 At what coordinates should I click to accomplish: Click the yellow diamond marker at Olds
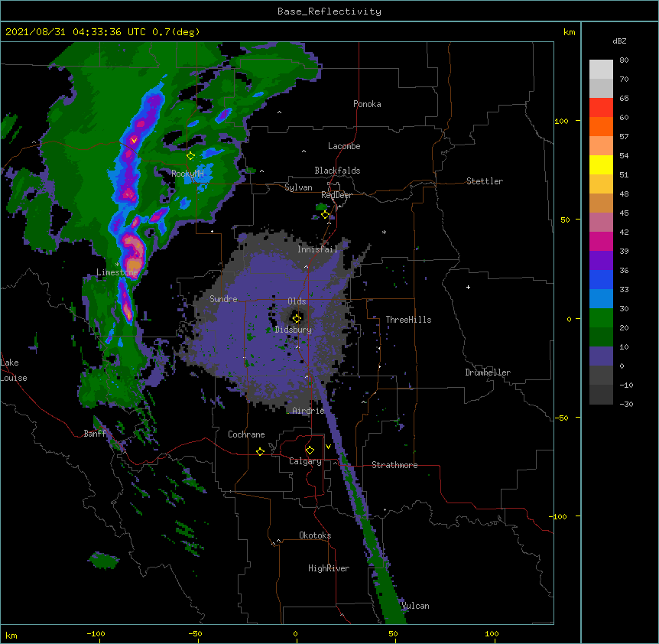click(x=297, y=318)
